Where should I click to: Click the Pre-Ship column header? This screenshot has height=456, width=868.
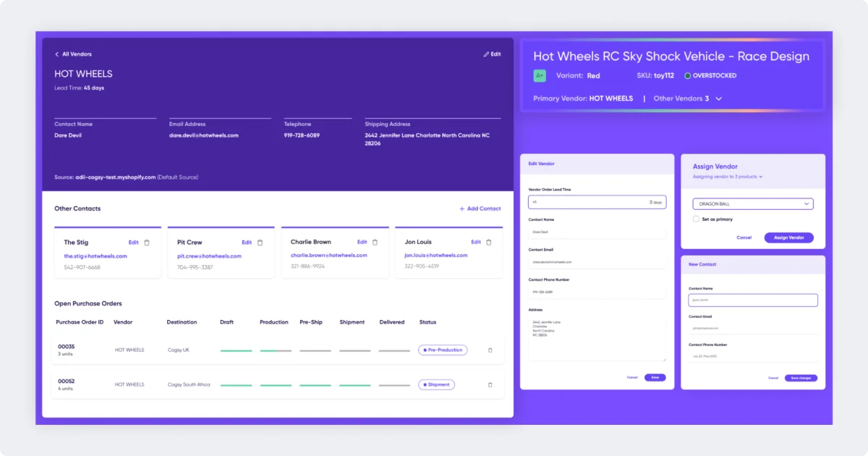click(x=311, y=322)
